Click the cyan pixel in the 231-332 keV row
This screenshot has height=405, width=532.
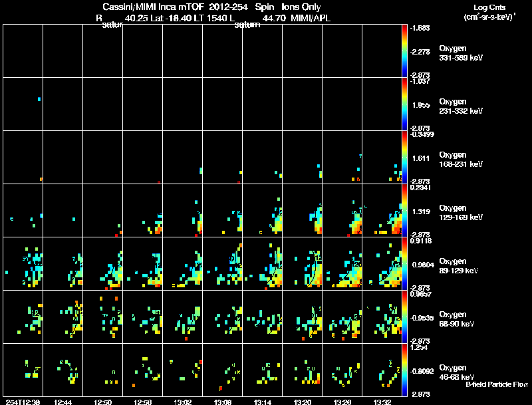pyautogui.click(x=39, y=99)
